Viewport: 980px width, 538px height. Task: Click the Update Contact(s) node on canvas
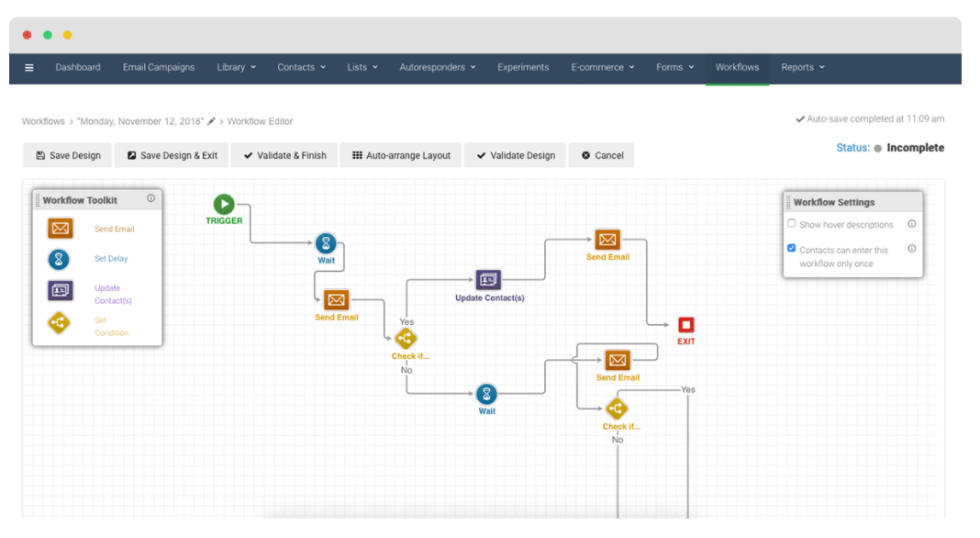point(488,280)
